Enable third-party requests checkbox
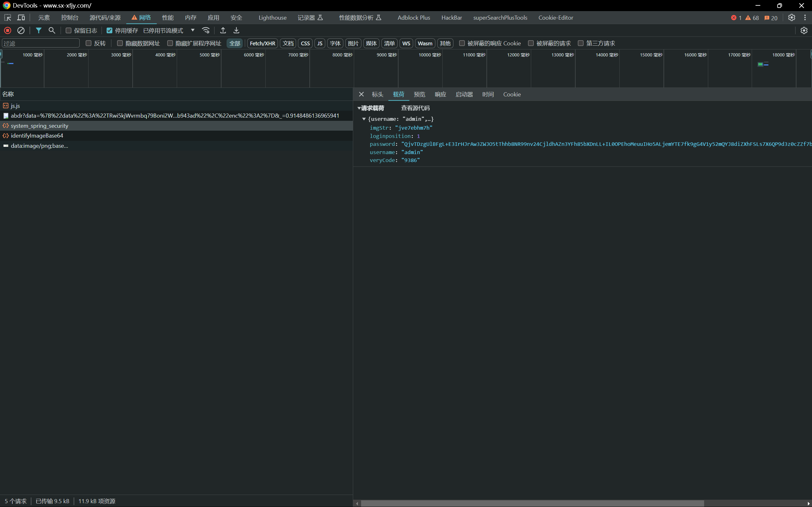The width and height of the screenshot is (812, 507). 581,43
